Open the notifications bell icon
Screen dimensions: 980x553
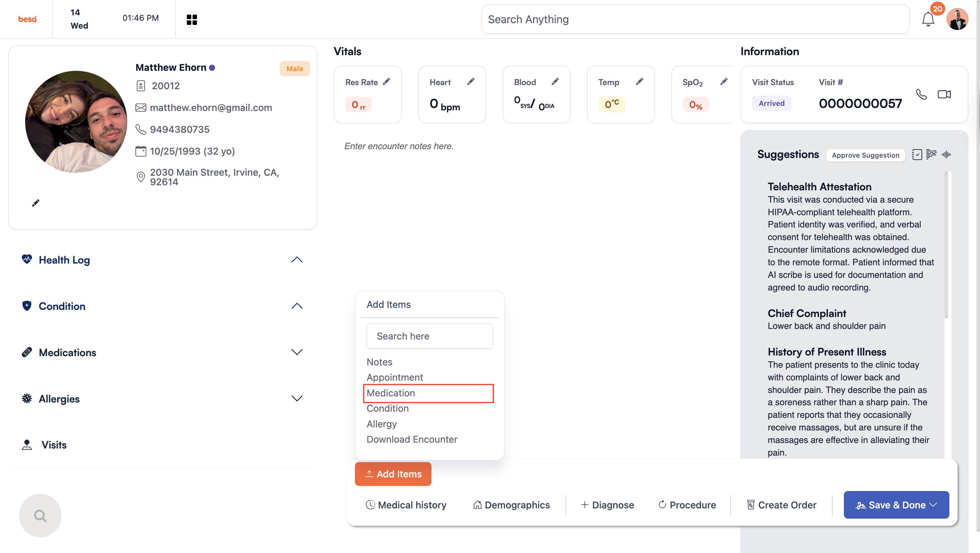(928, 19)
